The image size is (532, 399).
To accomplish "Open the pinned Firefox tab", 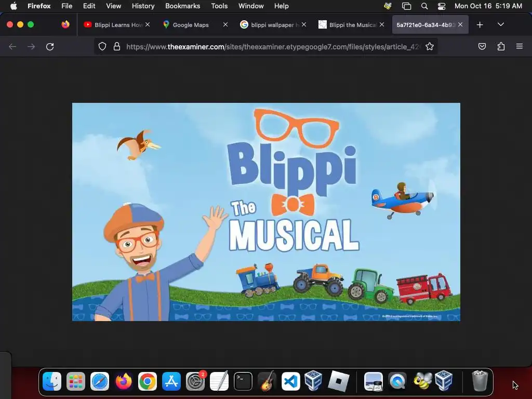I will coord(65,24).
